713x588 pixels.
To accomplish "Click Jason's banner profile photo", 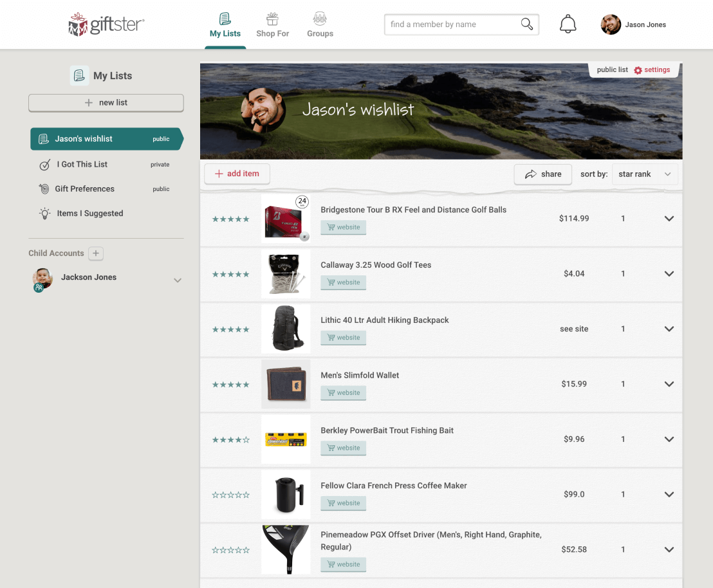I will 264,110.
